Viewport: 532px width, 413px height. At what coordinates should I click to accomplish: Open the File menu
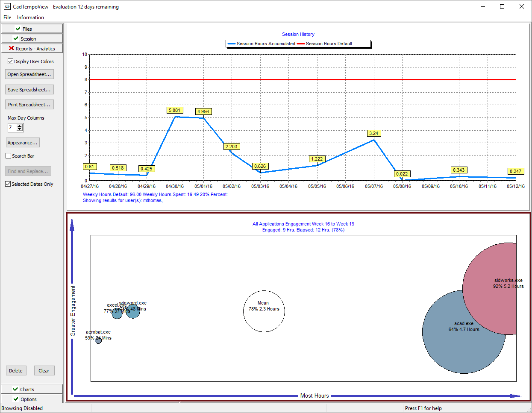(7, 18)
